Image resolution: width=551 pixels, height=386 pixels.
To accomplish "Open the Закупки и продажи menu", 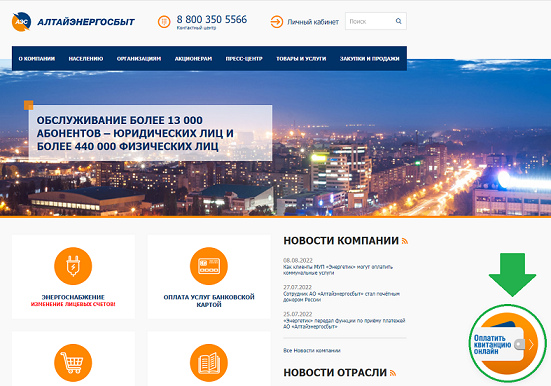I will [x=369, y=59].
